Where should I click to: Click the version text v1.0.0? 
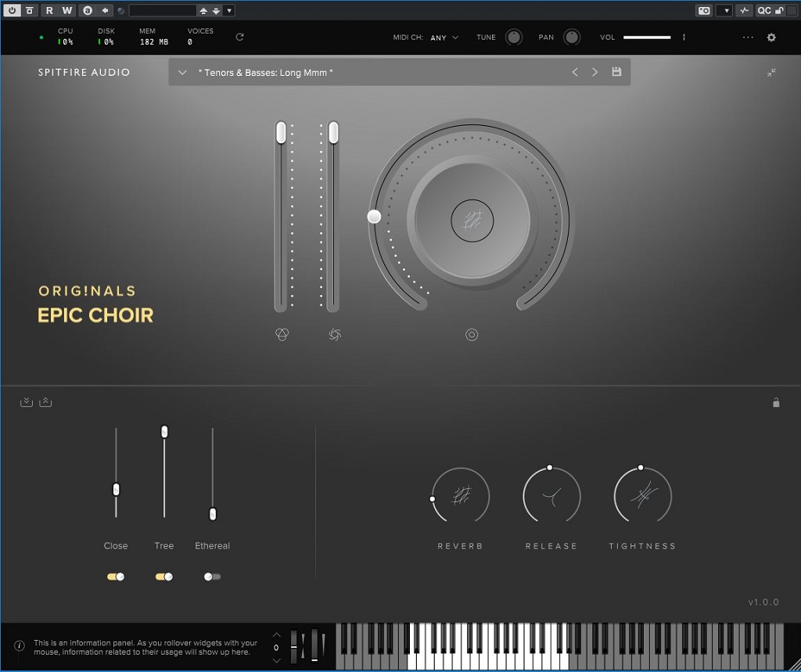point(763,602)
